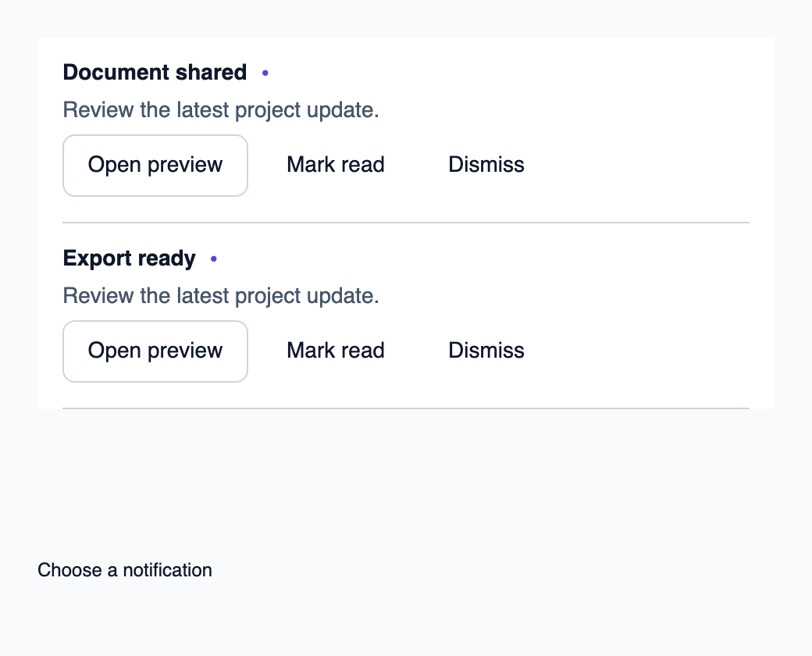
Task: Click the unread dot beside Export ready
Action: pyautogui.click(x=214, y=258)
